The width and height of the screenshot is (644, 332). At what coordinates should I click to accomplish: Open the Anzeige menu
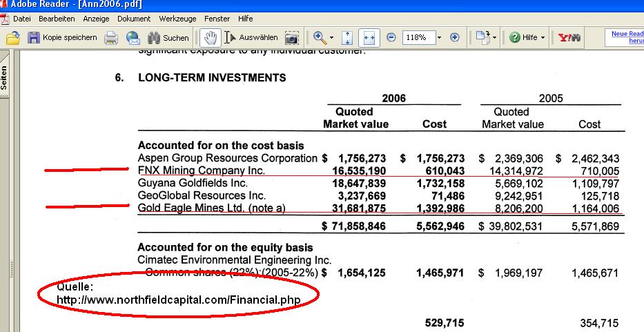[96, 19]
